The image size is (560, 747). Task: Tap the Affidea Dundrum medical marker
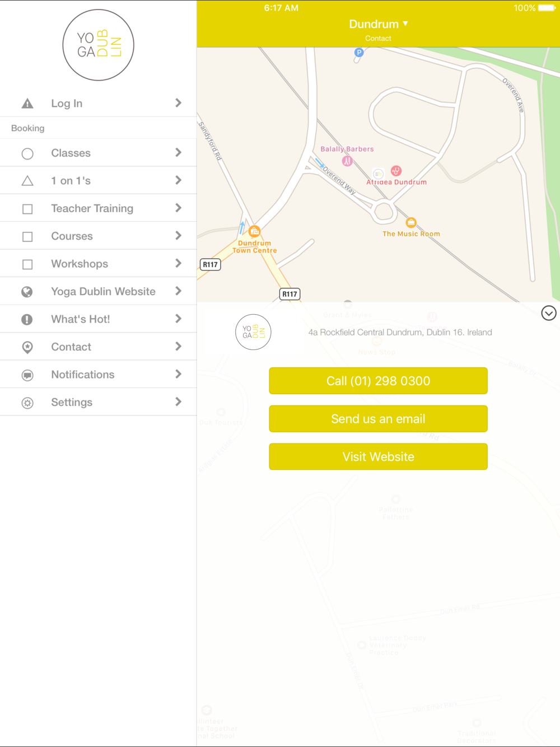396,171
